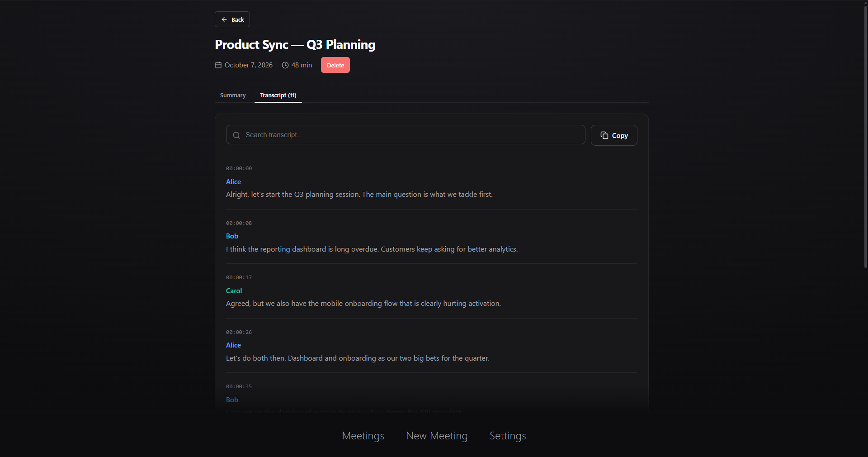Open Meetings in the bottom navigation

(363, 436)
